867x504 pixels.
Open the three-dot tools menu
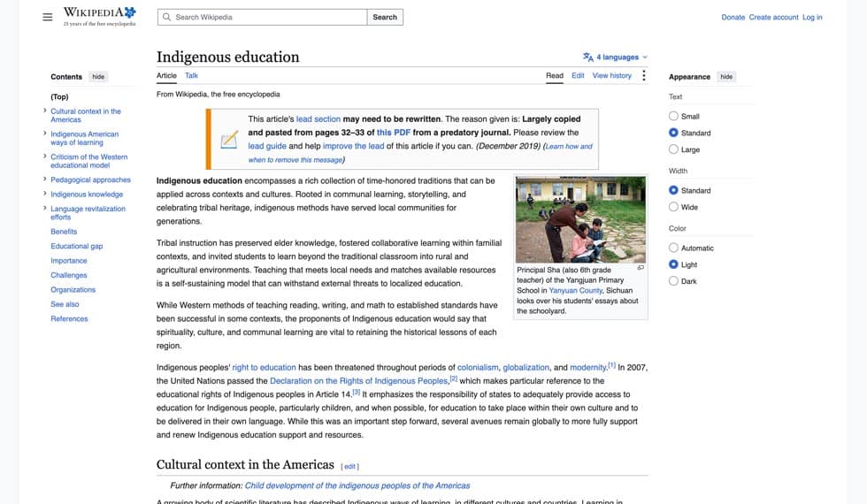point(644,76)
